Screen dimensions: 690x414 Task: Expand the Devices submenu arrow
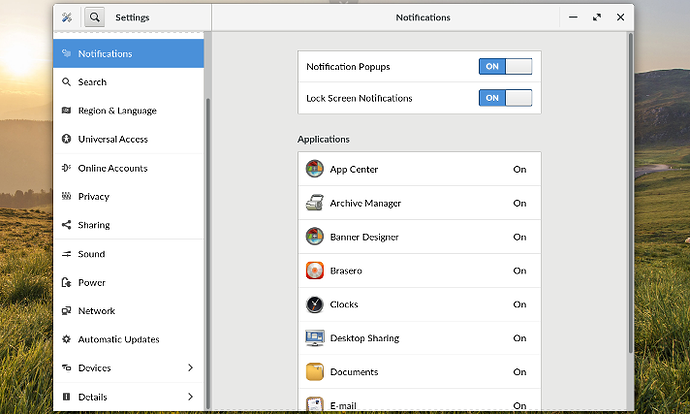point(190,368)
